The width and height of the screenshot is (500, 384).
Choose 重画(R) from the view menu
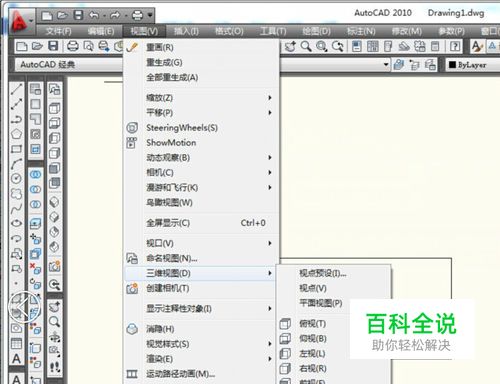(201, 47)
